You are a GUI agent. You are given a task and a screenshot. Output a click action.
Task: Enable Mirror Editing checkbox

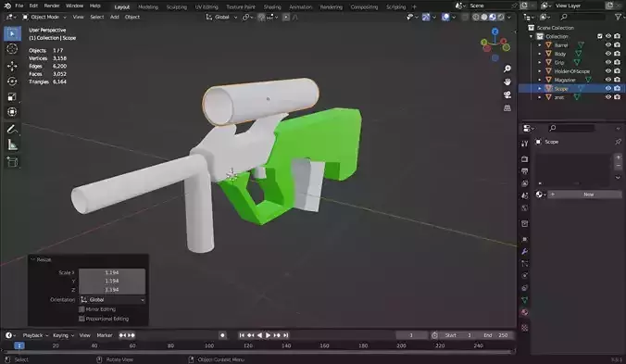[81, 309]
